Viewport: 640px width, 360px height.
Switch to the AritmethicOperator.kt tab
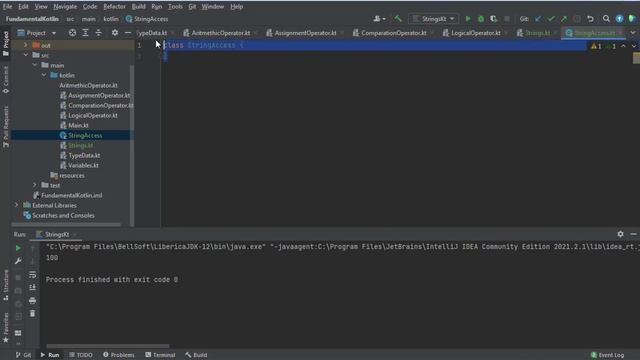(220, 33)
